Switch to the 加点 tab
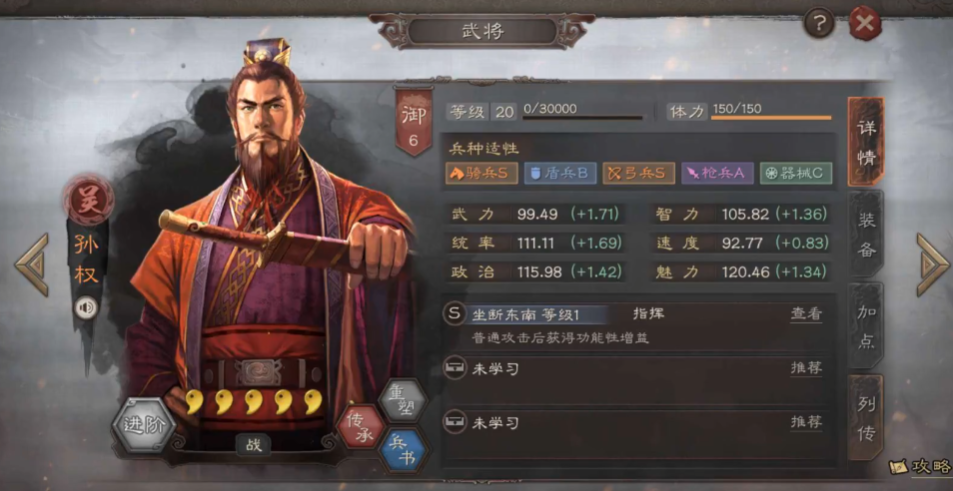 pyautogui.click(x=865, y=326)
